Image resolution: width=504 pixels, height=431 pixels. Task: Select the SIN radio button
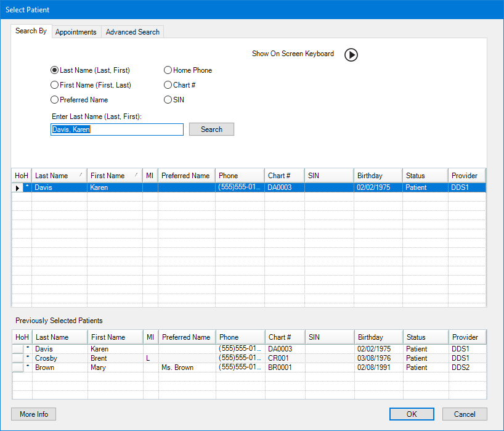click(168, 100)
